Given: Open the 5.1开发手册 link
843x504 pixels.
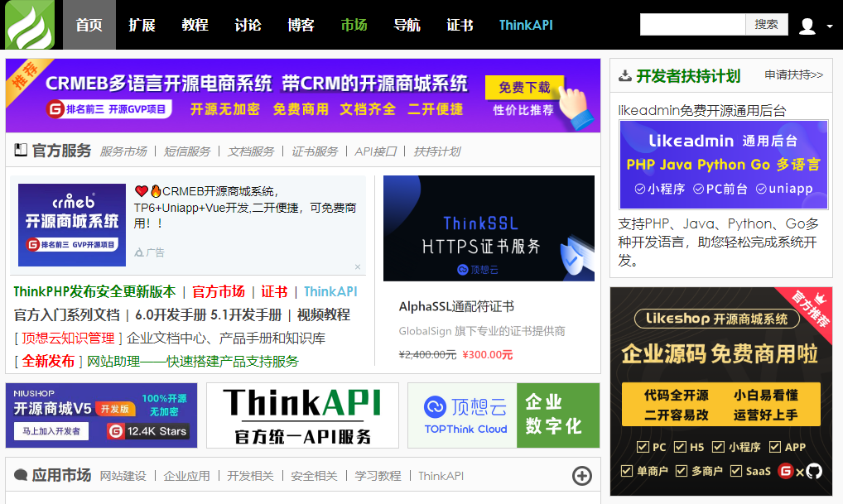Looking at the screenshot, I should click(246, 314).
